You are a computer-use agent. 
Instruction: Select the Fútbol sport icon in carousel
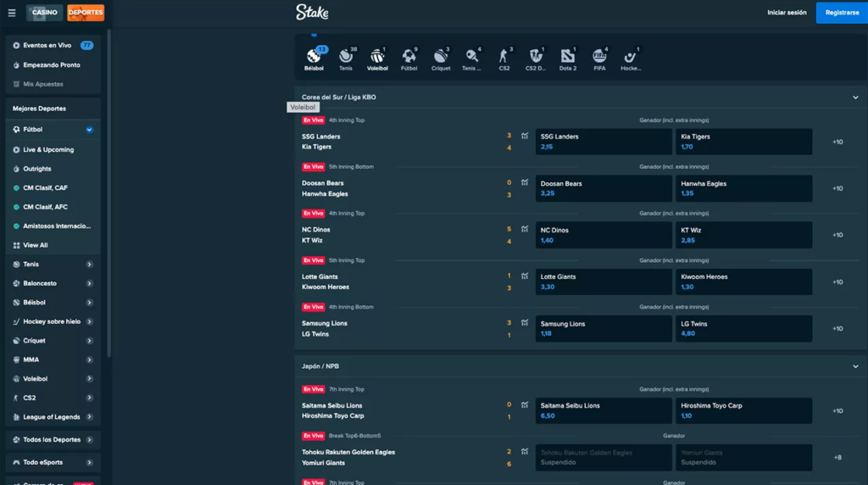tap(409, 59)
